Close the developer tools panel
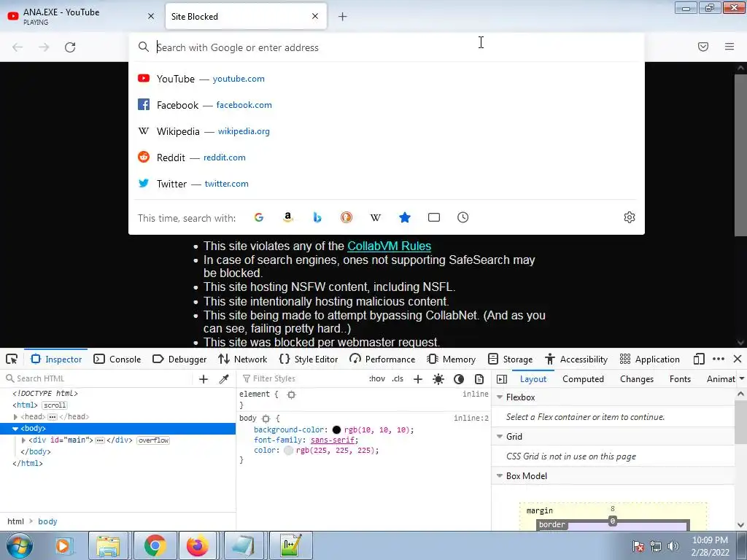 coord(738,359)
